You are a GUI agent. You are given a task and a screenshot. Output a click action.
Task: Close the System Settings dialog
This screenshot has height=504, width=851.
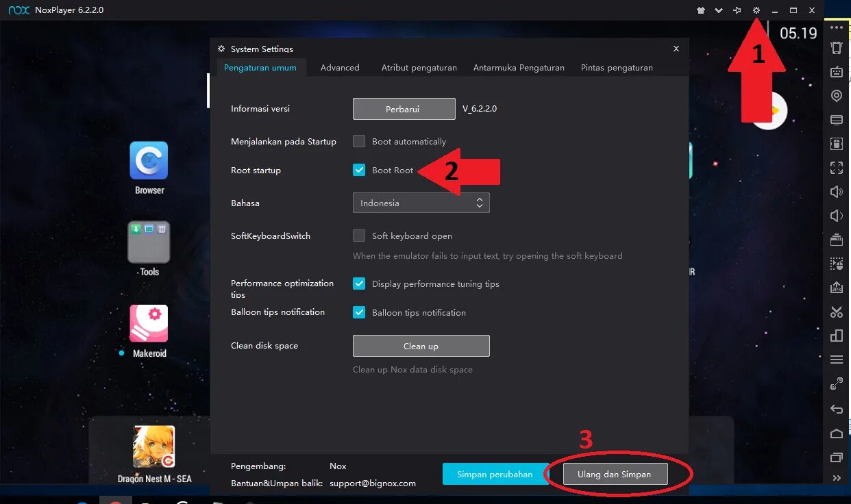pyautogui.click(x=676, y=49)
